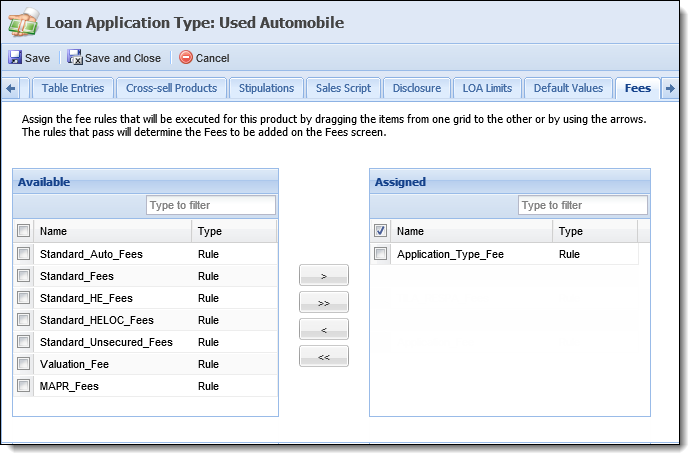695x460 pixels.
Task: Click the single right arrow assign button
Action: tap(324, 276)
